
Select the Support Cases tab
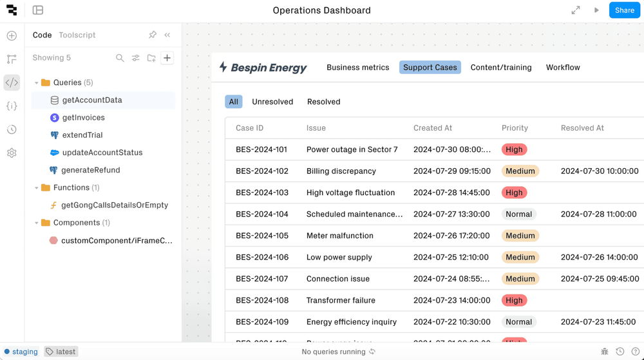click(x=430, y=68)
